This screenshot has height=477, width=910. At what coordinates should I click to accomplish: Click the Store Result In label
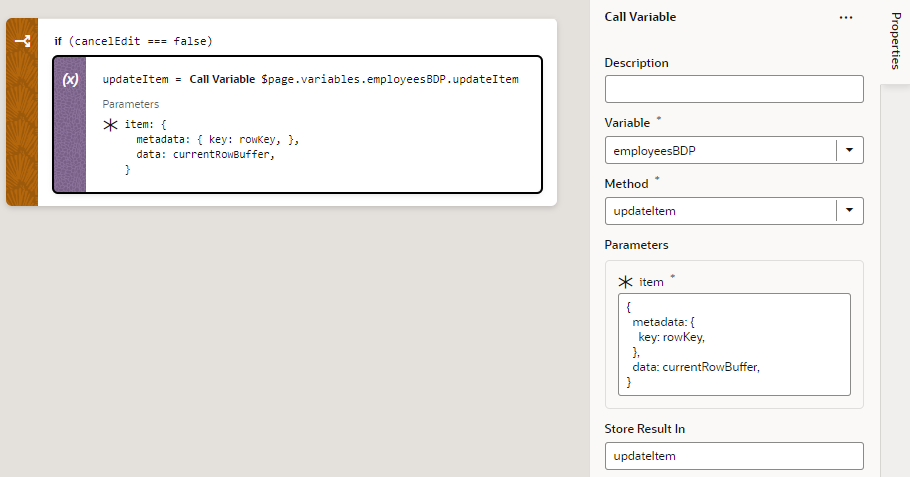645,429
